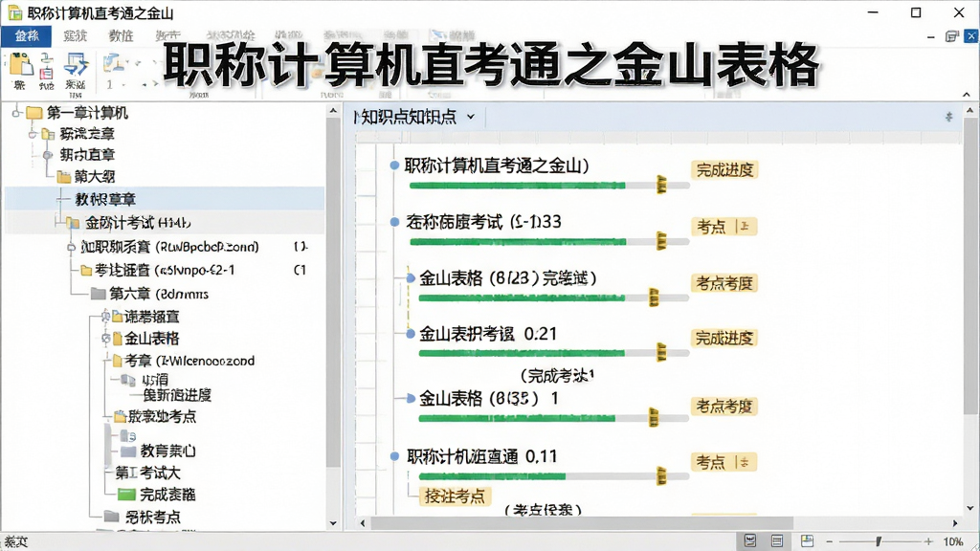Click the filter funnel icon in the ribbon
The image size is (980, 551).
(x=77, y=65)
